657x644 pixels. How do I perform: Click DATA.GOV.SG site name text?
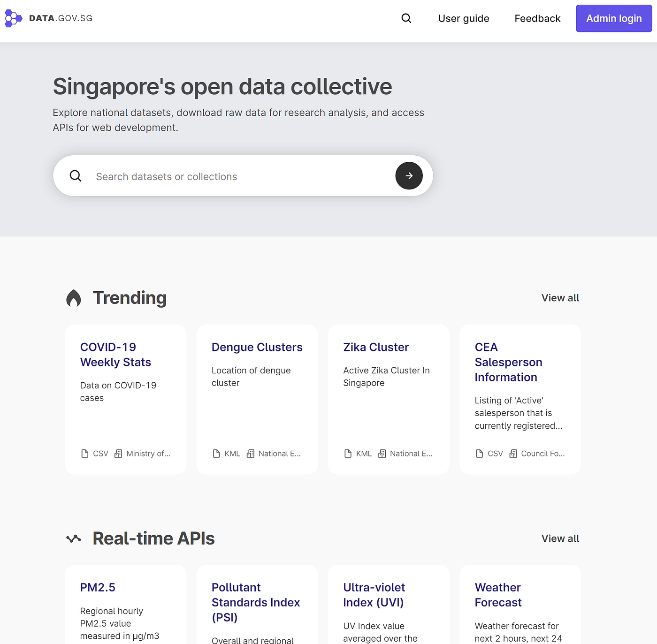61,18
